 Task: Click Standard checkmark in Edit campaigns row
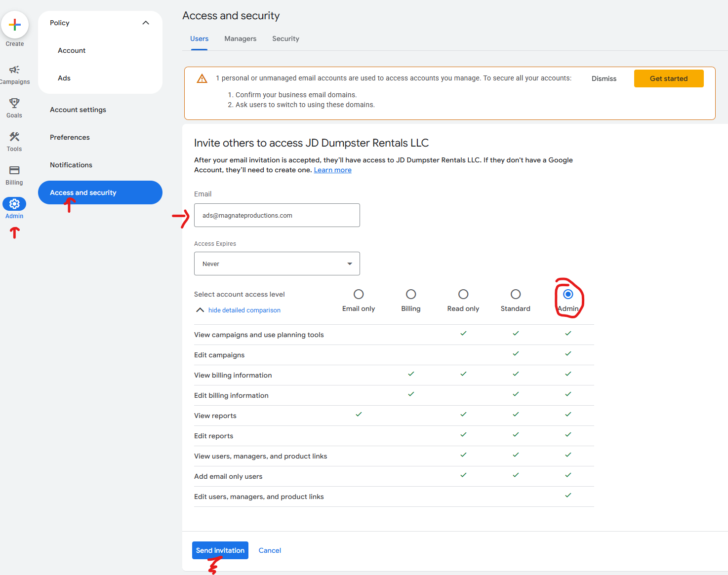tap(516, 353)
